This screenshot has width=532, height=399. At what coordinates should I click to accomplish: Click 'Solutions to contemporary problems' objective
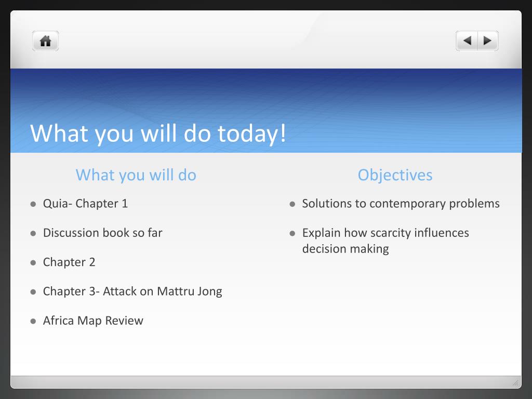401,204
